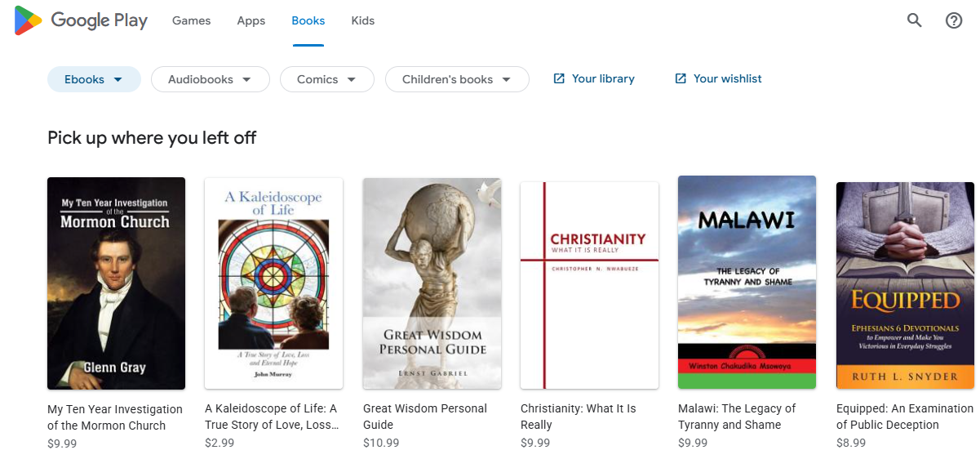Click the $10.99 price under Great Wisdom

pyautogui.click(x=381, y=443)
